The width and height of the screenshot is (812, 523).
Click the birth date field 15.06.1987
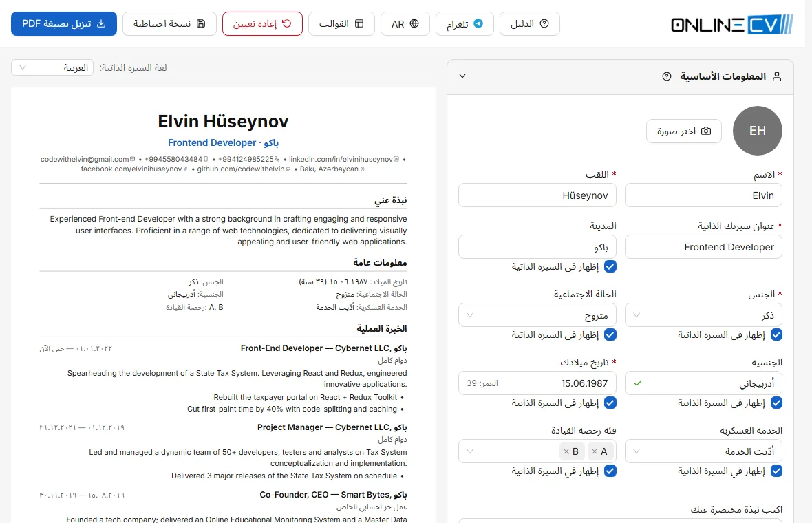coord(537,383)
